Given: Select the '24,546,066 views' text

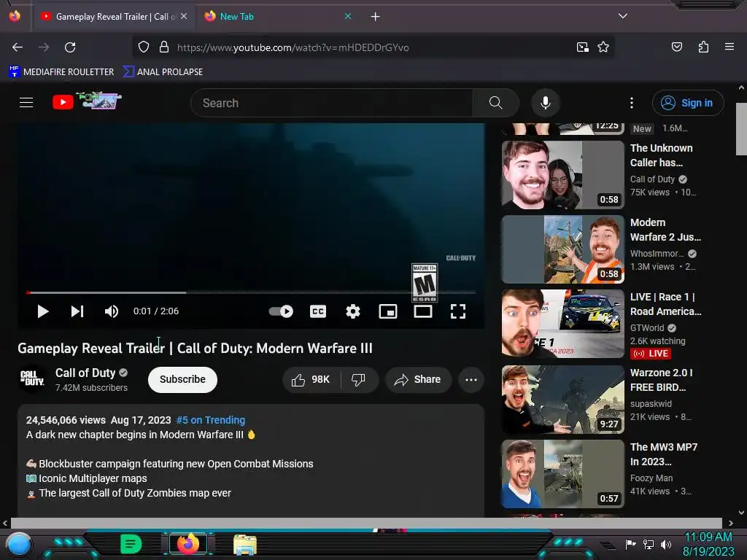Looking at the screenshot, I should 66,420.
